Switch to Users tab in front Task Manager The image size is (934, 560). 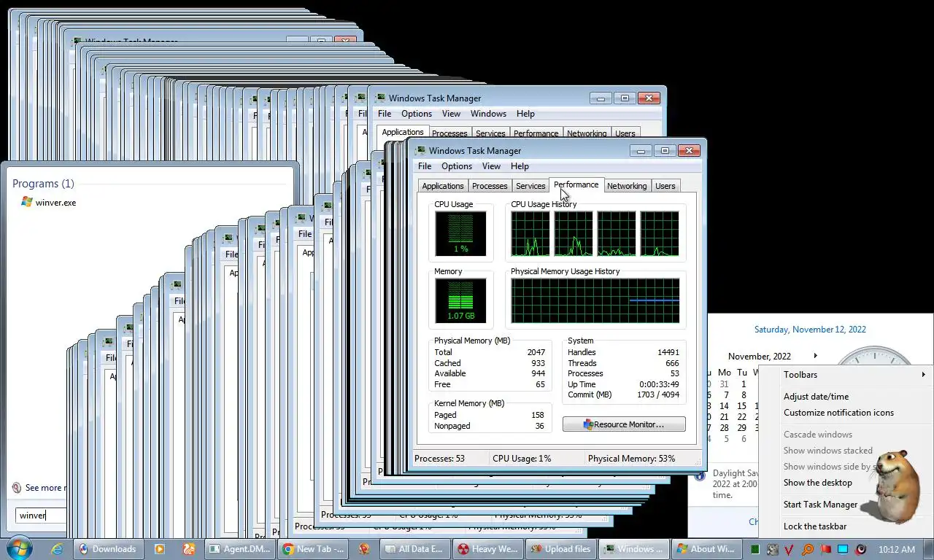[665, 186]
